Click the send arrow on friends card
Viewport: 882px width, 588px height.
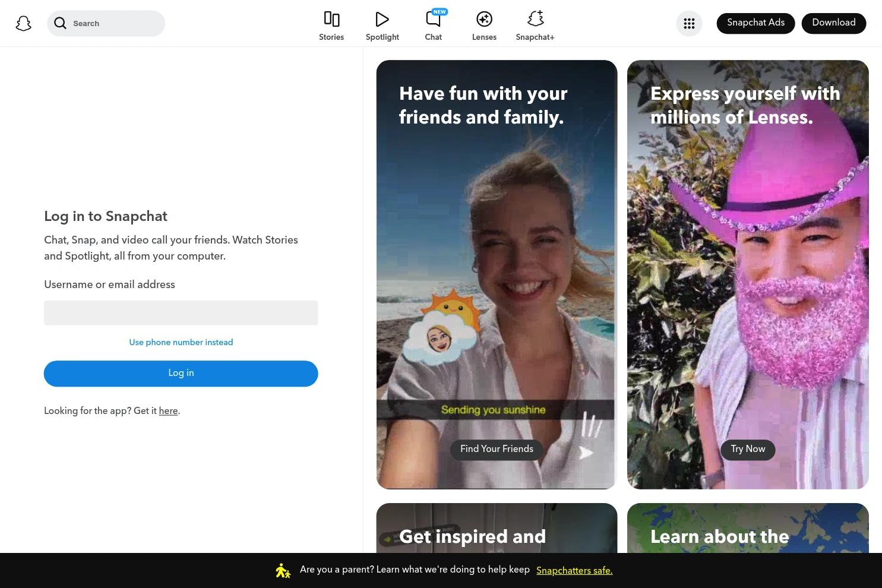point(586,453)
